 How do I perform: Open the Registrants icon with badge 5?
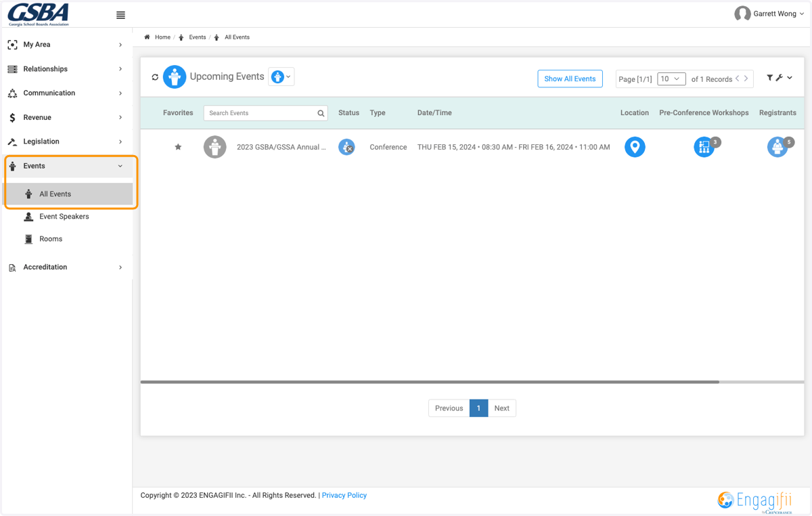777,147
